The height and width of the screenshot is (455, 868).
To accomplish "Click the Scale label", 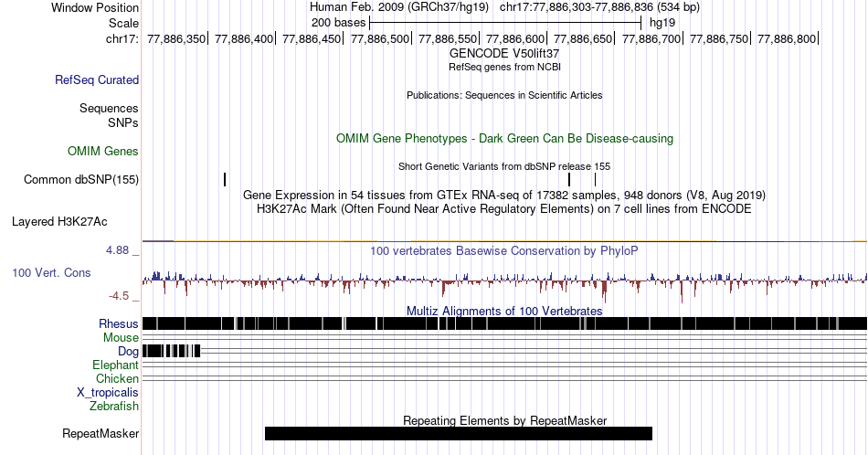I will pos(123,23).
